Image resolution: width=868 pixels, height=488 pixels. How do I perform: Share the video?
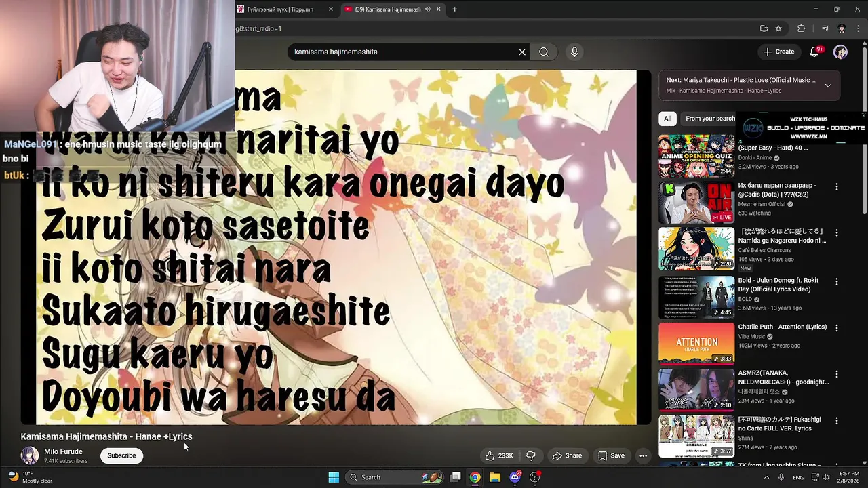(x=567, y=455)
